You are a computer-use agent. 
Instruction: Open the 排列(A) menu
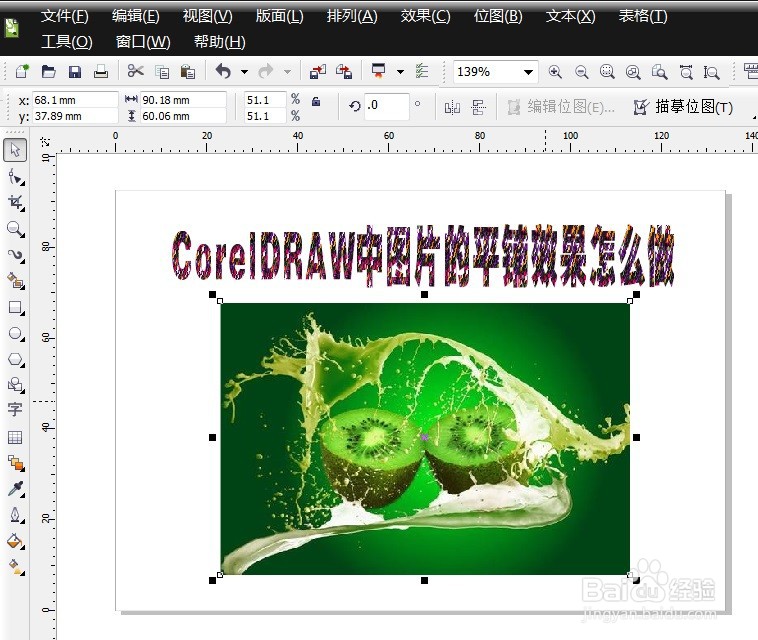[352, 16]
